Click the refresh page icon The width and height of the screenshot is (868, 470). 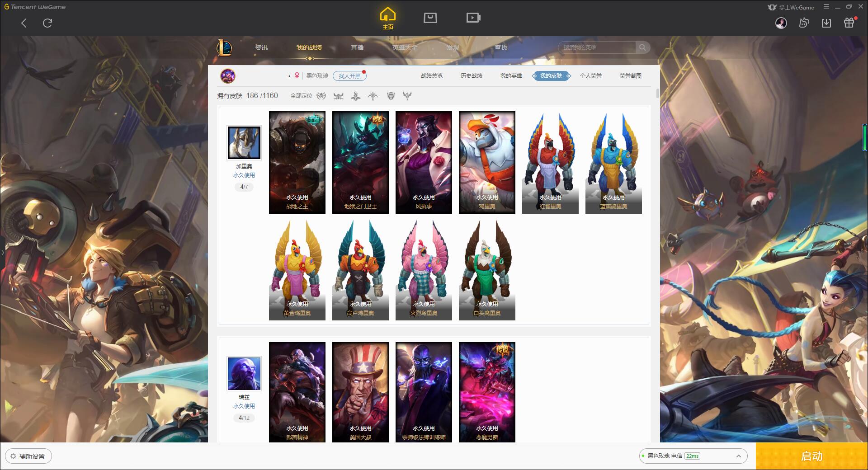pyautogui.click(x=47, y=23)
